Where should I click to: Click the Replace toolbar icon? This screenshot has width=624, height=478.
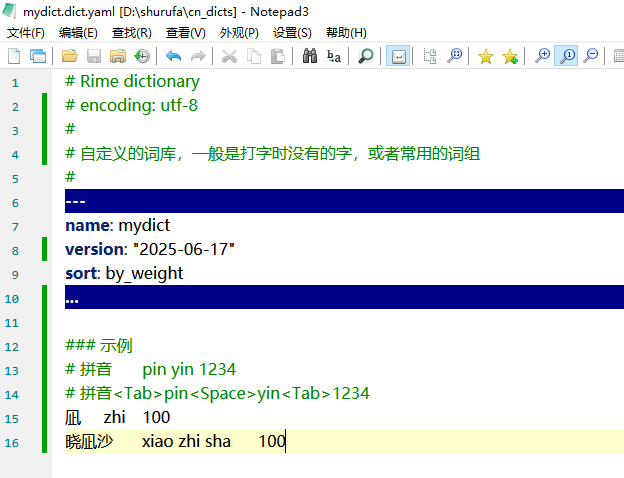334,57
